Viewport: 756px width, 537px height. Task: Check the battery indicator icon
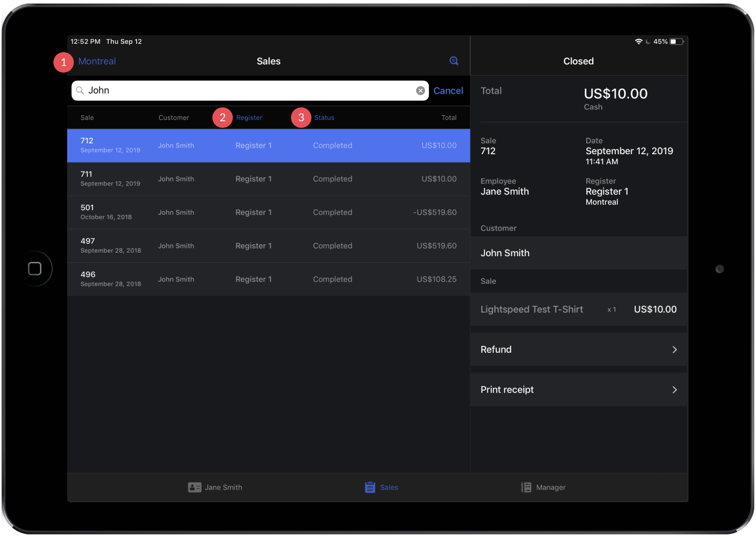[677, 42]
